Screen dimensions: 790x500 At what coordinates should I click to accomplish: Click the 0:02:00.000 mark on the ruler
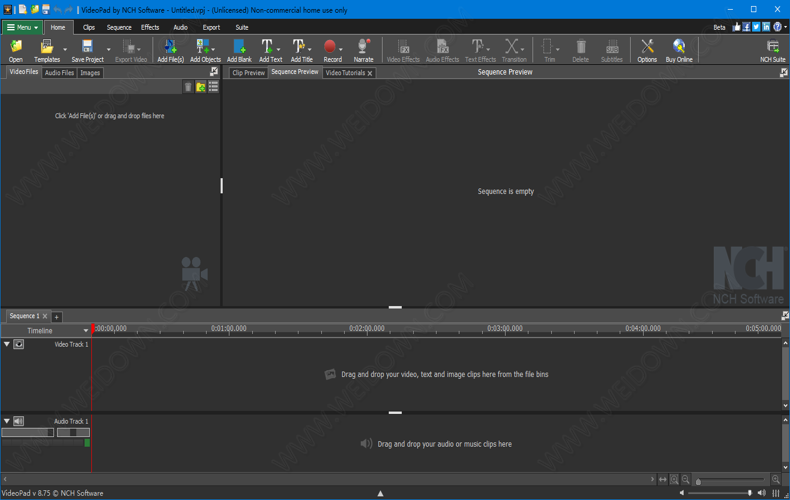tap(367, 328)
